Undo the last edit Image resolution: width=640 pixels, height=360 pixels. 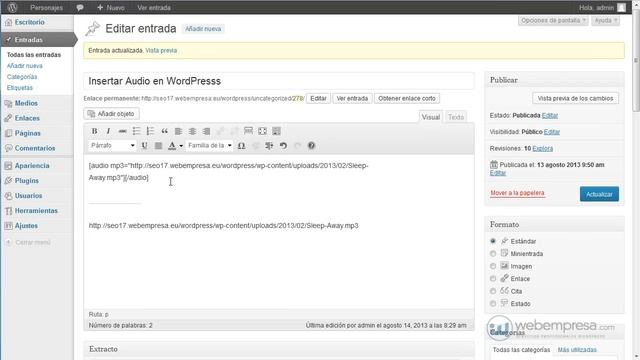283,146
